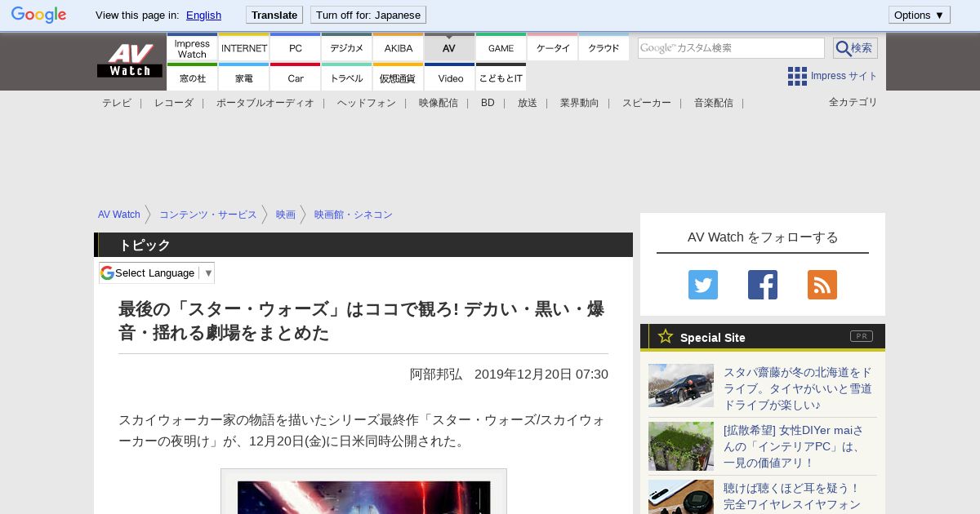Screen dimensions: 980x514
Task: Open the 映像配信 category
Action: 439,103
